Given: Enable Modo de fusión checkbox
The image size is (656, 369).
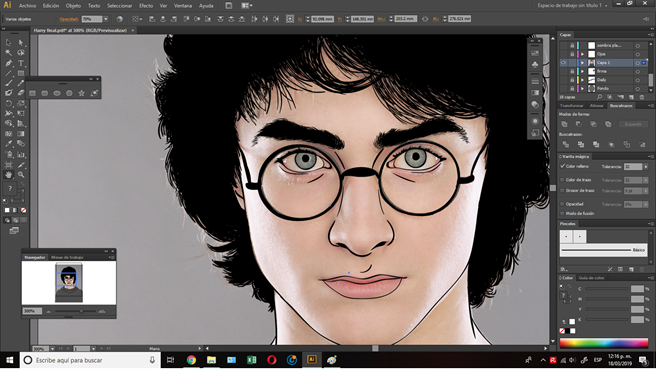Looking at the screenshot, I should coord(562,213).
